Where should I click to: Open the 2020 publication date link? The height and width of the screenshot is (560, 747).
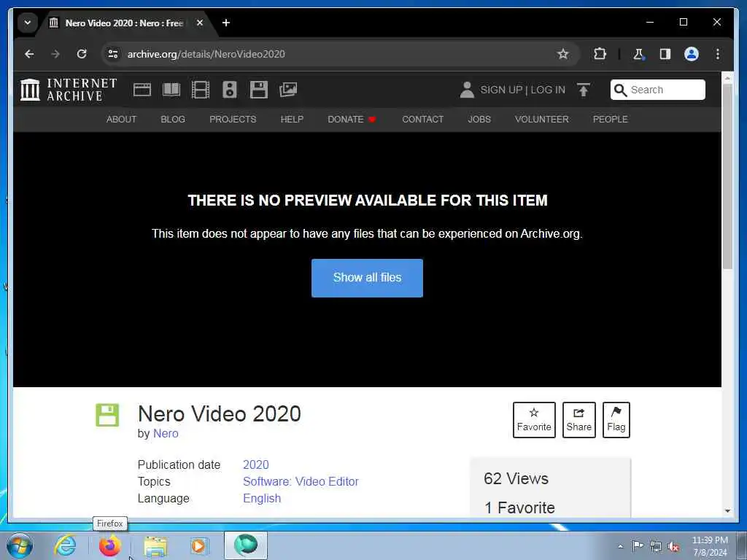[256, 464]
